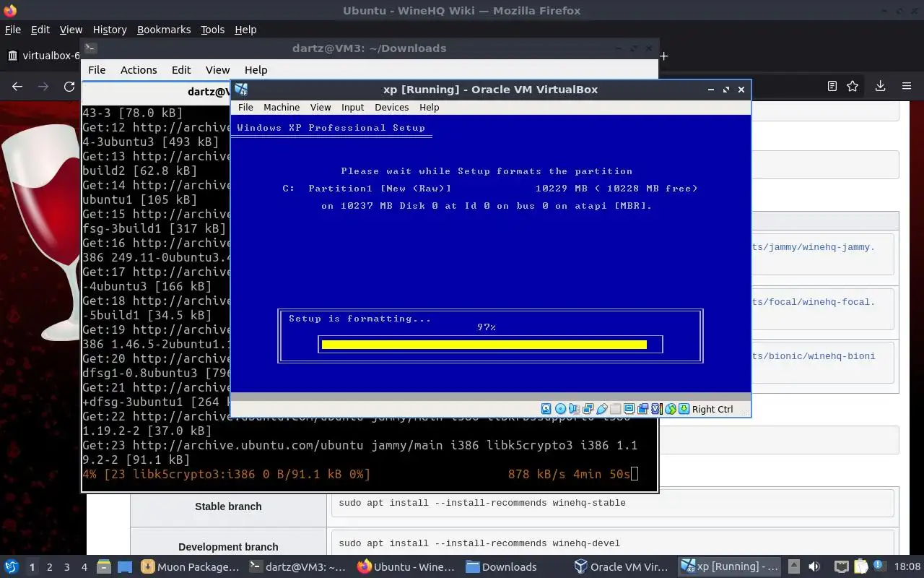Image resolution: width=924 pixels, height=578 pixels.
Task: Click the Windows XP Professional Setup heading
Action: (x=331, y=128)
